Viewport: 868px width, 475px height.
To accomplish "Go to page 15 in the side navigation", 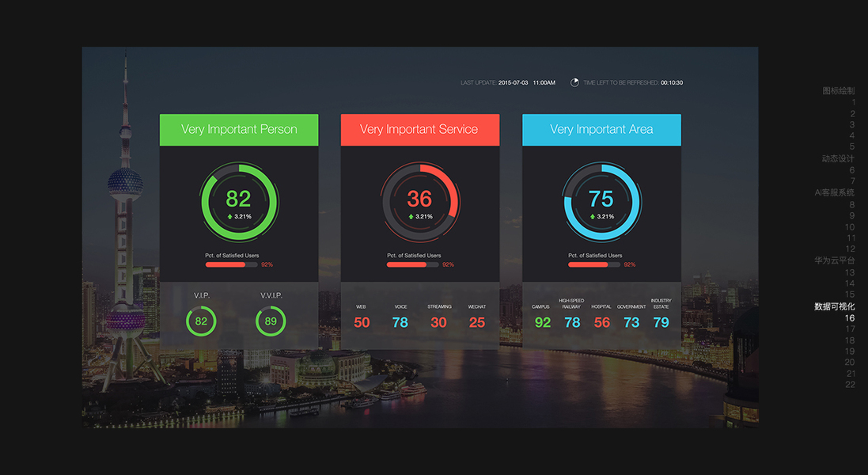I will point(850,294).
